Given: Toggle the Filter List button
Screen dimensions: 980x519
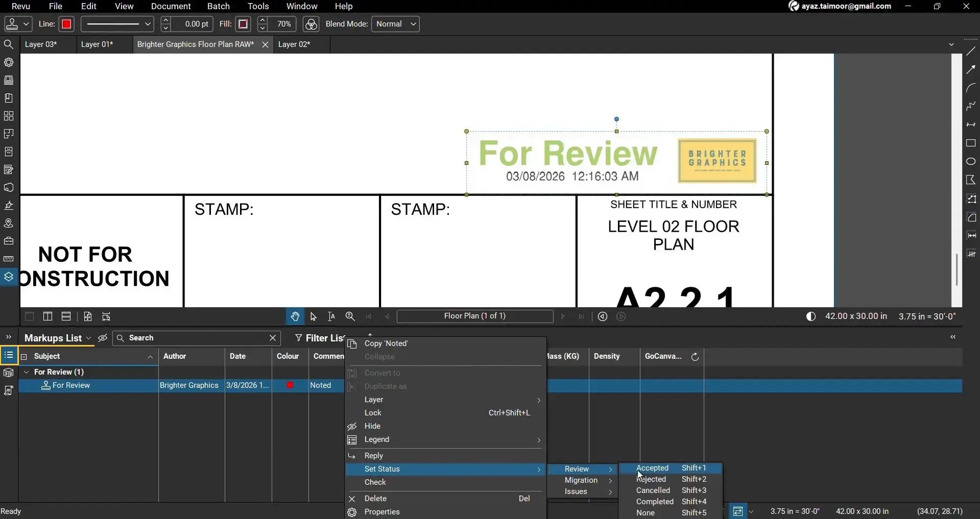Looking at the screenshot, I should click(320, 338).
